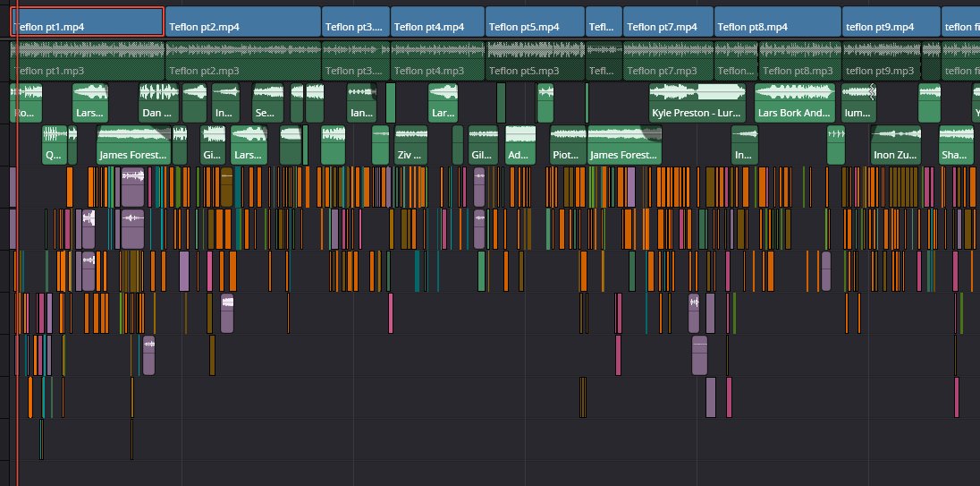This screenshot has width=980, height=486.
Task: Select the Teflon pt2.mp4 video clip
Action: [243, 21]
